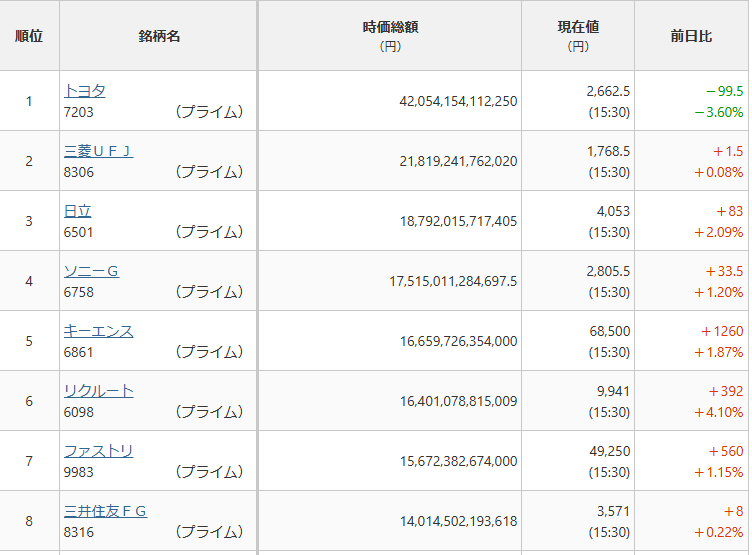The height and width of the screenshot is (555, 752).
Task: Open the リクルート stock link
Action: tap(98, 391)
